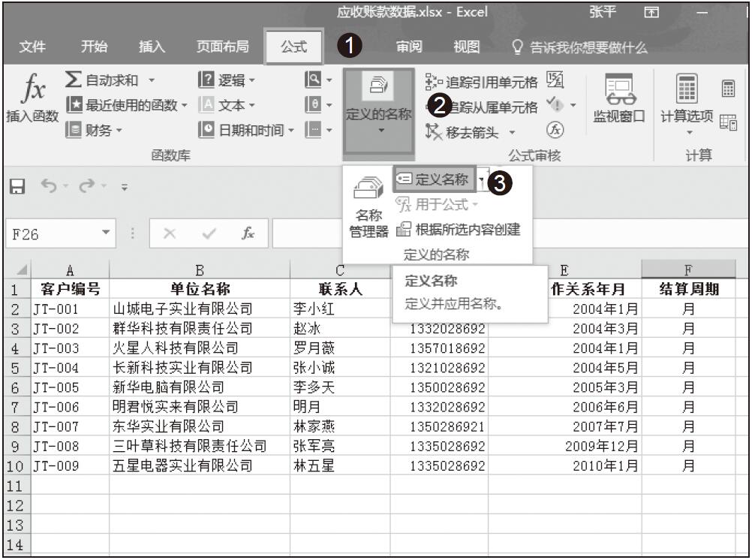Select cell B2 山城电子实业有限公司
This screenshot has width=752, height=560.
pyautogui.click(x=199, y=309)
